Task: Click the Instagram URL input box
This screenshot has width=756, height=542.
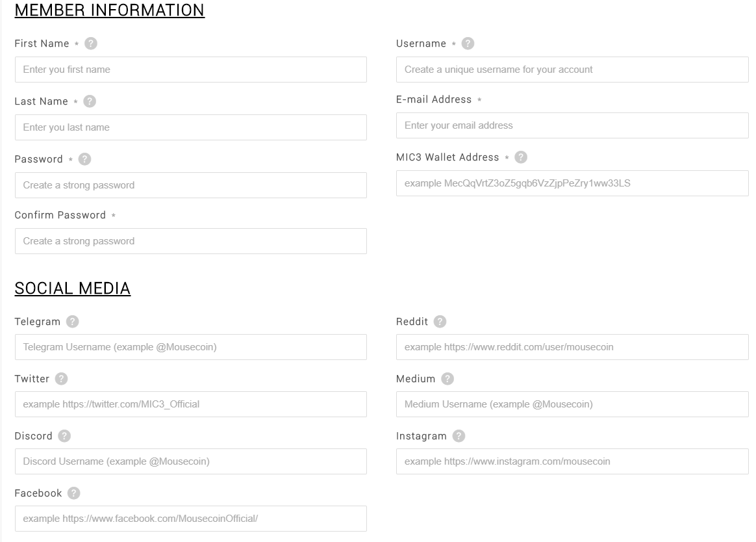Action: pyautogui.click(x=572, y=461)
